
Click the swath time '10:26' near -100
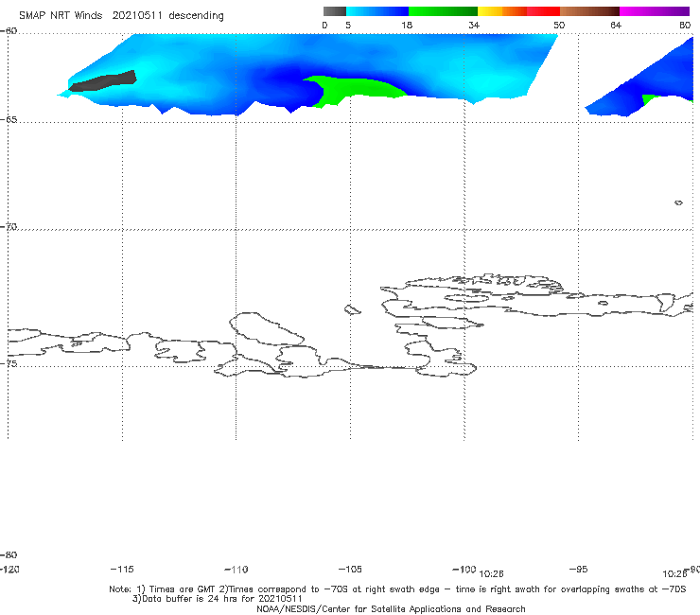point(491,573)
